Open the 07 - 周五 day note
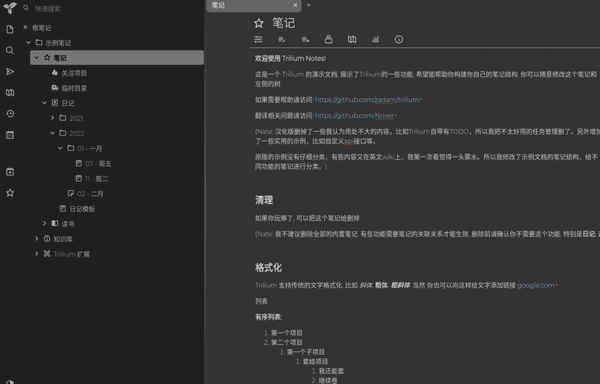 (x=98, y=164)
